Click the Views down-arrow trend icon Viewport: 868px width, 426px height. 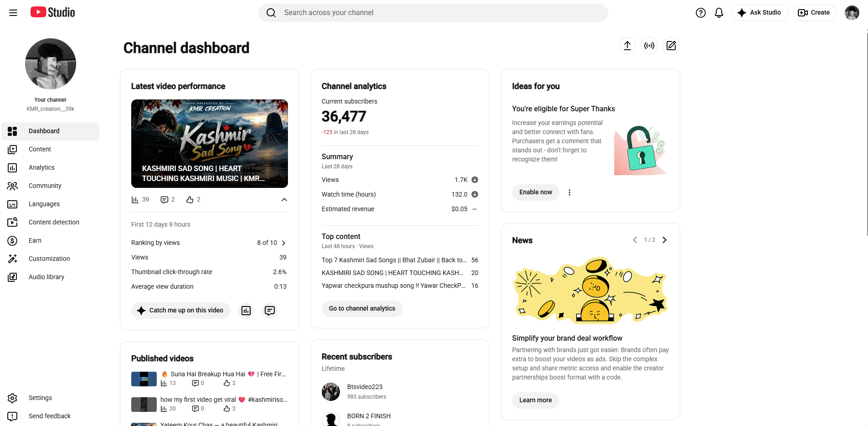coord(475,180)
